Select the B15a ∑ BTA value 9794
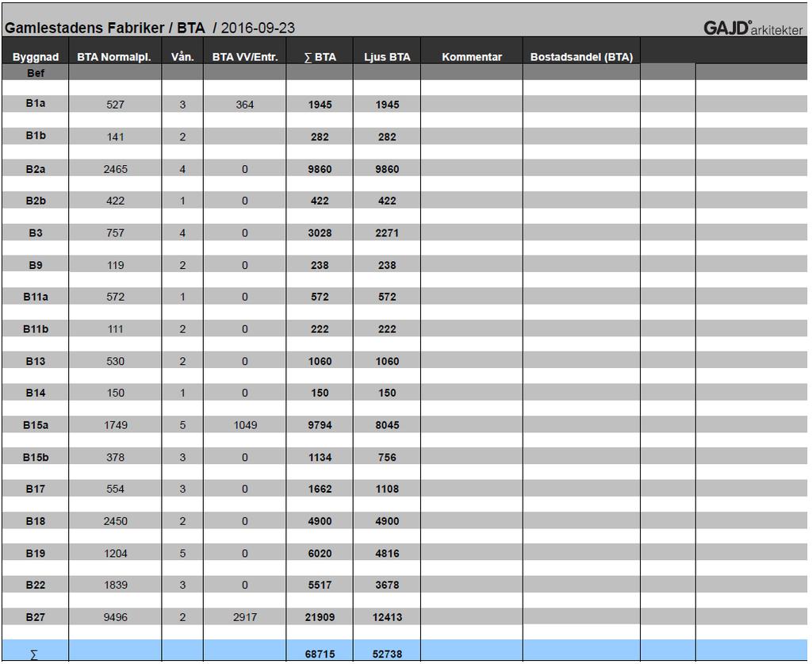The image size is (812, 664). coord(320,425)
